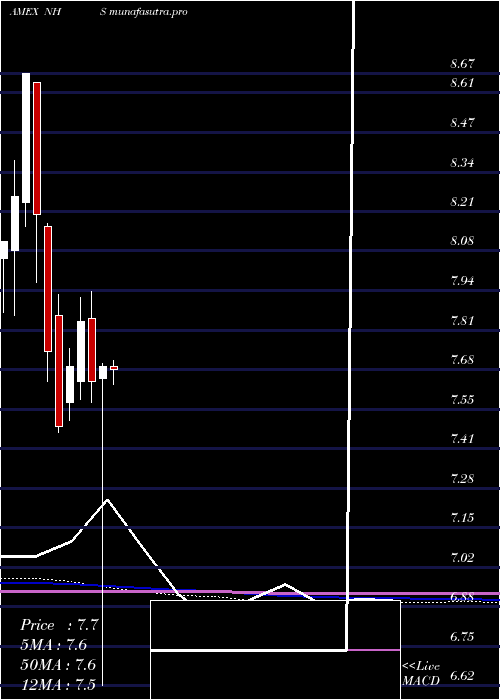Click the 8.21 price axis label
The width and height of the screenshot is (500, 700).
[x=462, y=202]
